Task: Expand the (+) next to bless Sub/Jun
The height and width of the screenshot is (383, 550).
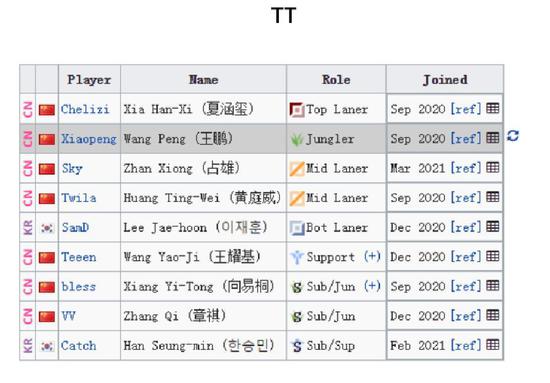Action: click(372, 286)
